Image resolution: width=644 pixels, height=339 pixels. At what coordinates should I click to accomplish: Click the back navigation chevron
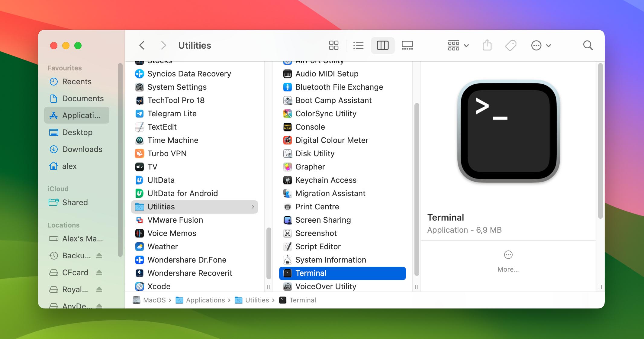(x=142, y=46)
